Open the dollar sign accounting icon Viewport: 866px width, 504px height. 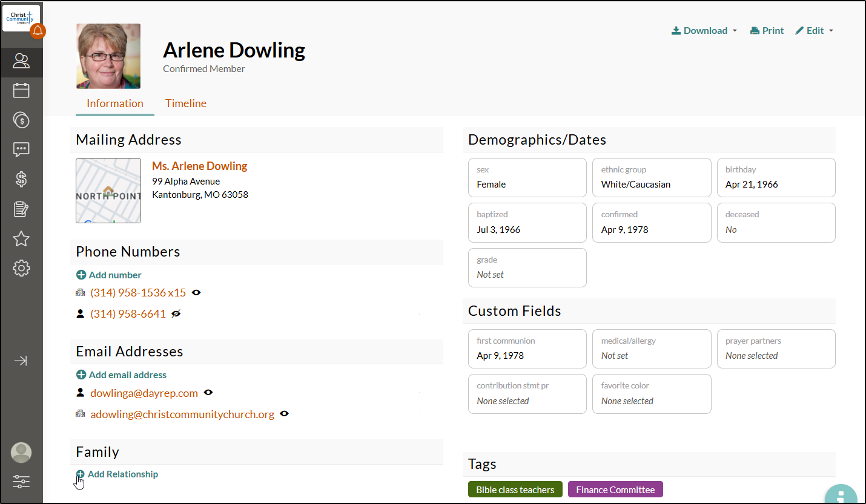pyautogui.click(x=21, y=179)
